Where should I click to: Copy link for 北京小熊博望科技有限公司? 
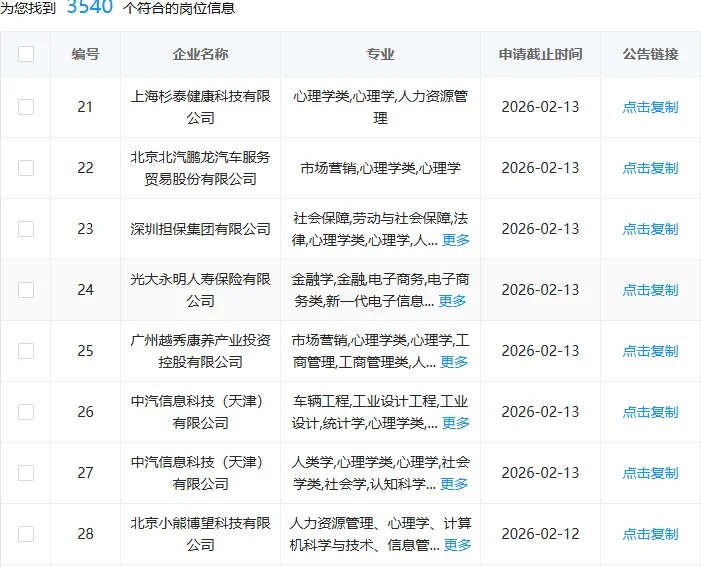point(650,534)
